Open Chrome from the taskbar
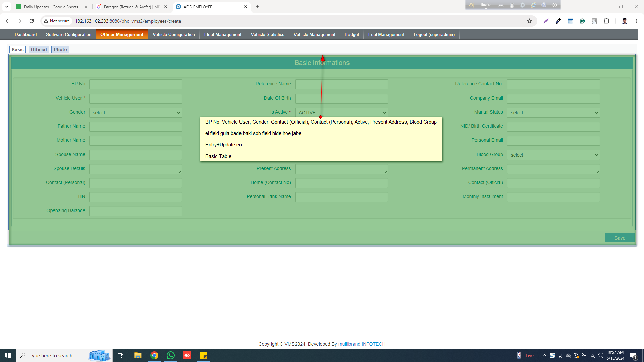644x362 pixels. [x=154, y=355]
